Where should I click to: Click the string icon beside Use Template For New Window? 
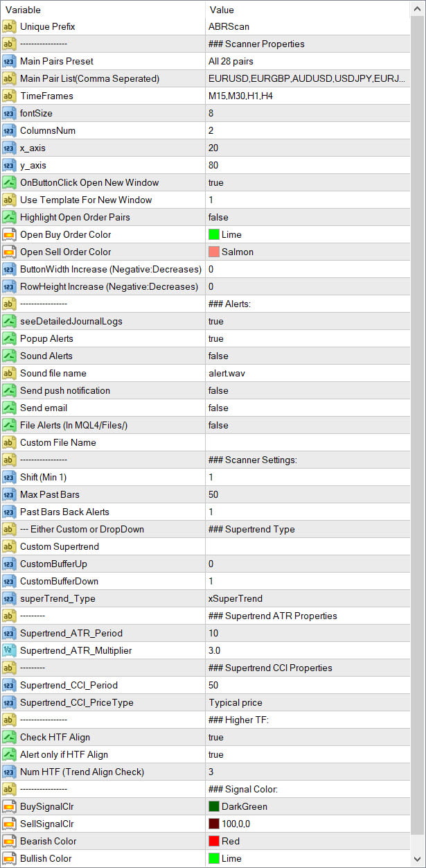(x=9, y=200)
